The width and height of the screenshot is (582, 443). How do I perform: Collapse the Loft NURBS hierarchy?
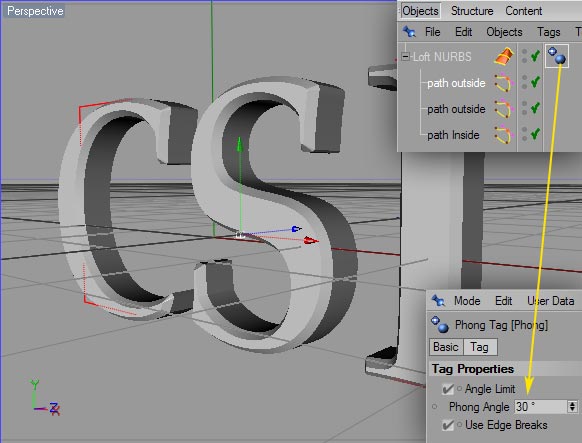click(x=405, y=57)
